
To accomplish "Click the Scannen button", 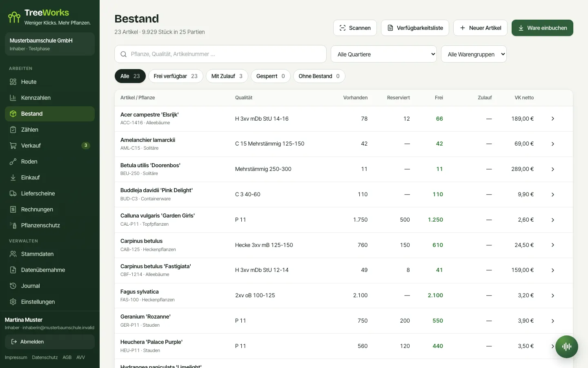I will [355, 28].
